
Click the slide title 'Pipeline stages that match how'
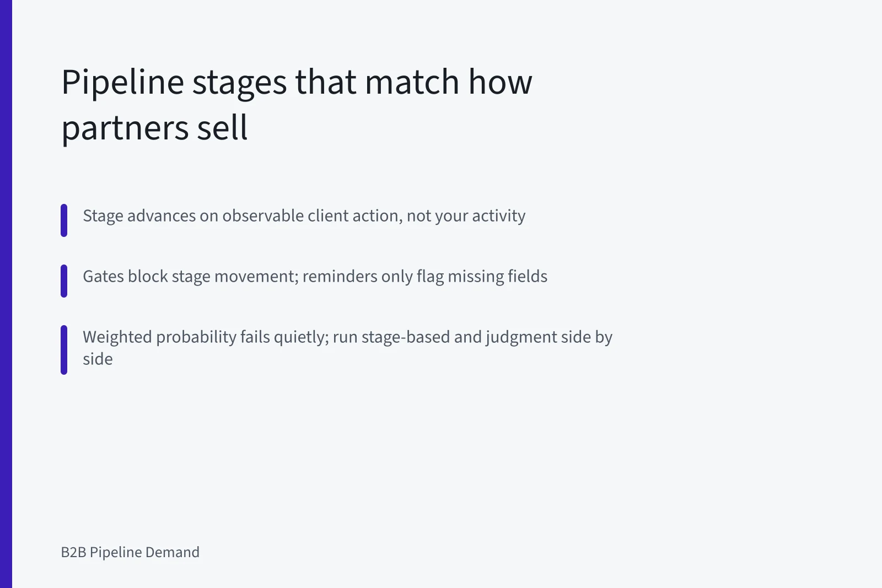(x=297, y=82)
